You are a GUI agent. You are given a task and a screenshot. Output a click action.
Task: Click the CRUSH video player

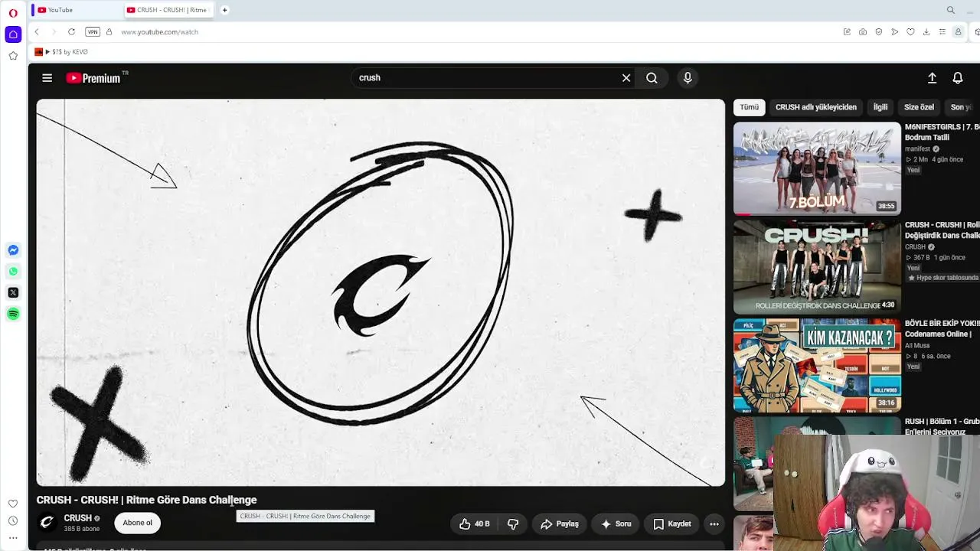[381, 292]
